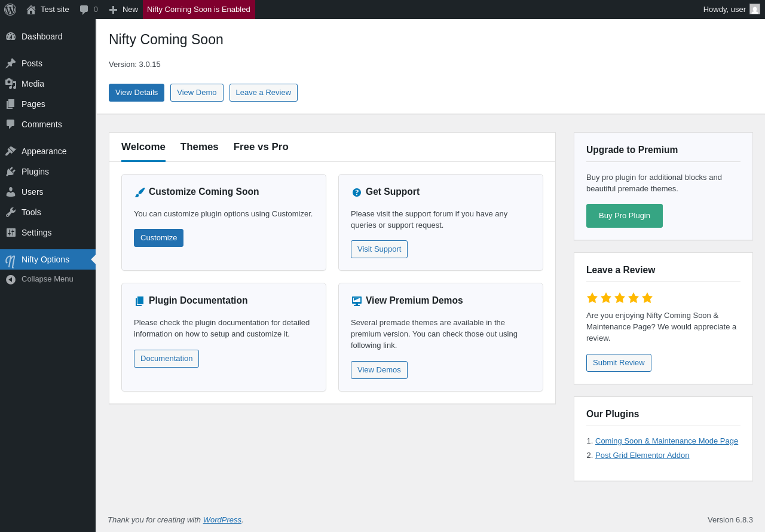765x532 pixels.
Task: Click the Upgrade to Premium heading
Action: (632, 150)
